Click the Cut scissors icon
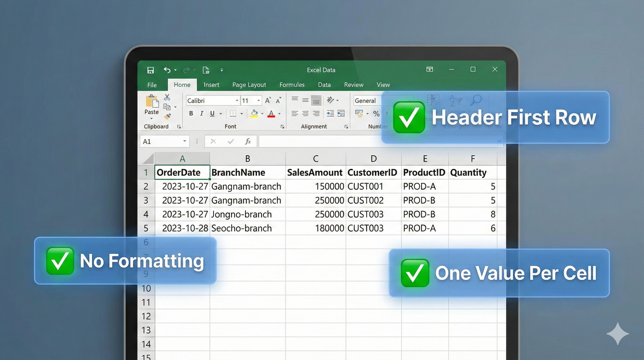The height and width of the screenshot is (360, 644). pyautogui.click(x=167, y=97)
